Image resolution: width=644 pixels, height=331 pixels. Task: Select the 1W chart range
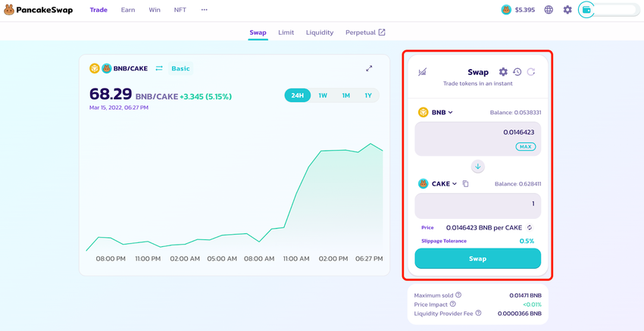[x=323, y=95]
